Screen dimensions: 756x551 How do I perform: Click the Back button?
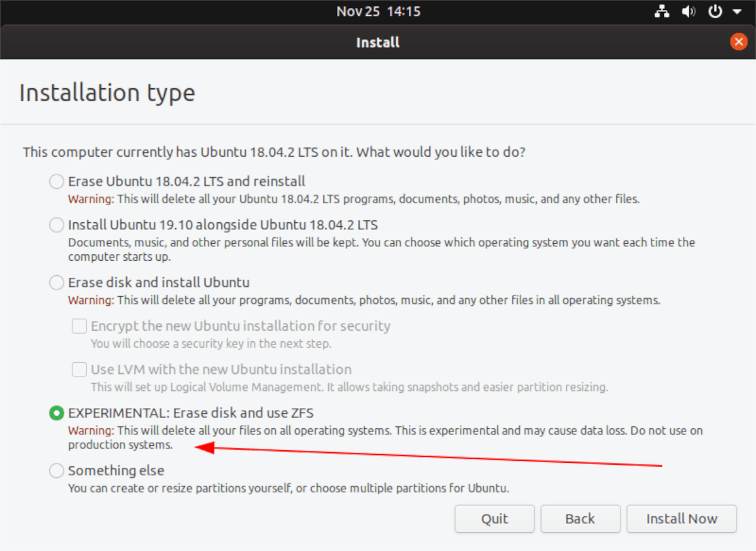[x=580, y=518]
